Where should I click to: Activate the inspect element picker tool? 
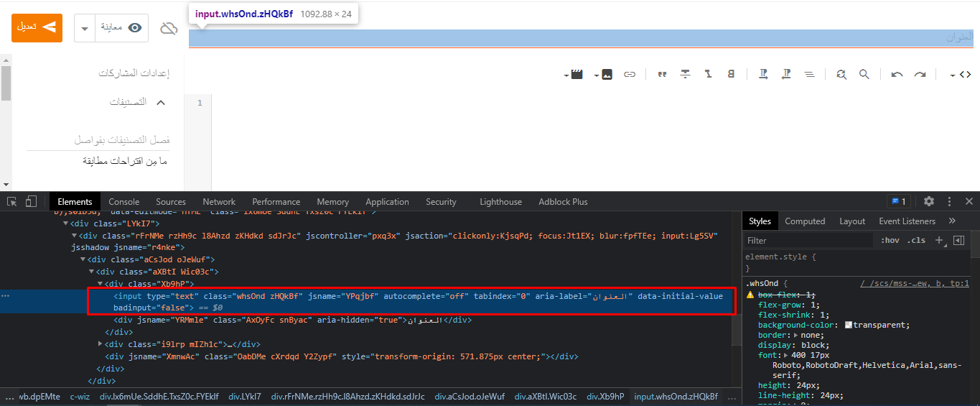coord(12,201)
